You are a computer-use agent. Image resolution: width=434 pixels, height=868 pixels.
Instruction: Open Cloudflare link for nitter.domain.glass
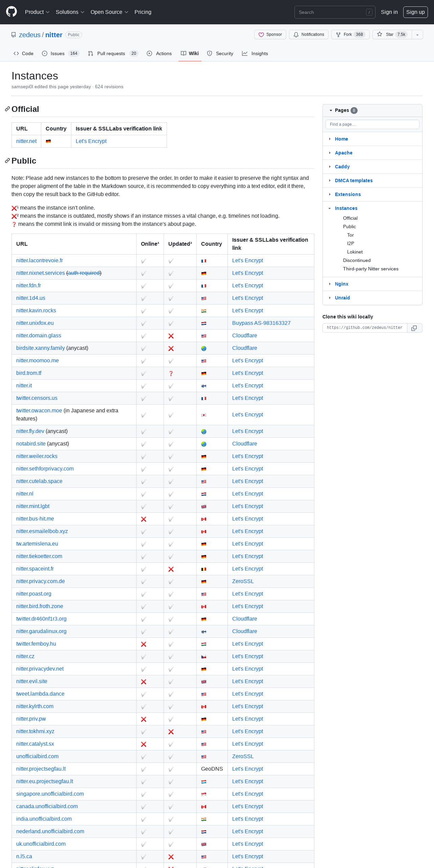[x=245, y=336]
